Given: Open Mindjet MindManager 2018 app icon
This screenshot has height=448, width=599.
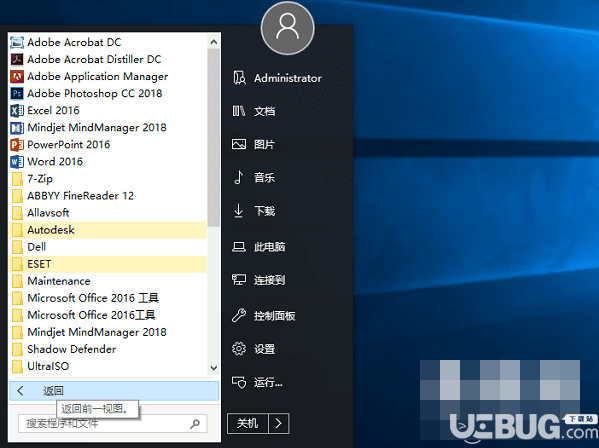Looking at the screenshot, I should tap(17, 128).
